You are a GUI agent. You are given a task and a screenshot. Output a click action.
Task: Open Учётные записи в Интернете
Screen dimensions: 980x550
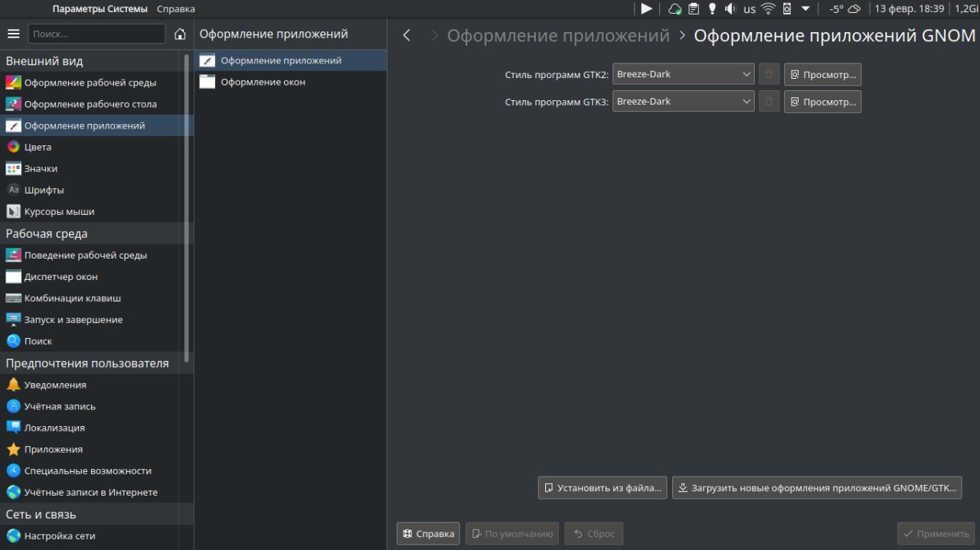pyautogui.click(x=96, y=493)
